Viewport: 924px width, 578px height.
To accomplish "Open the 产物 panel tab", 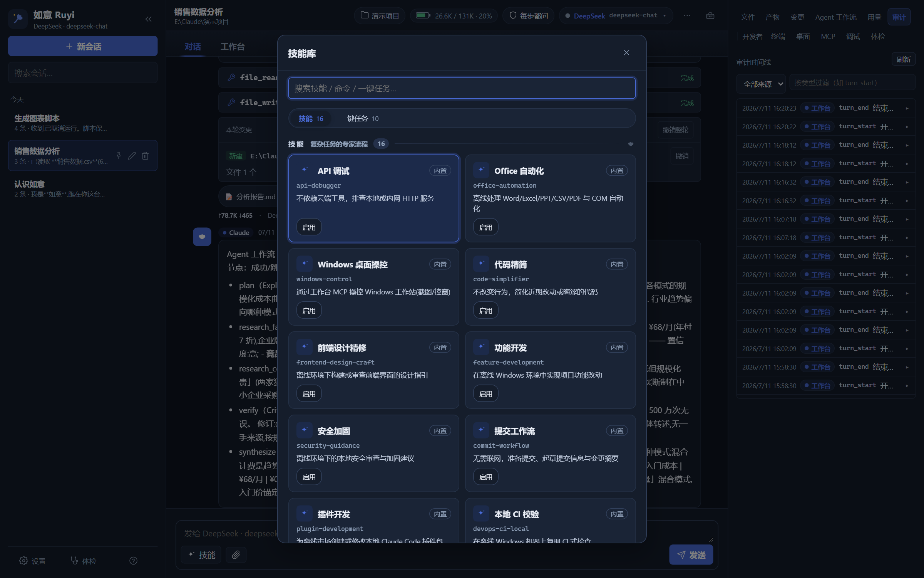I will point(772,17).
